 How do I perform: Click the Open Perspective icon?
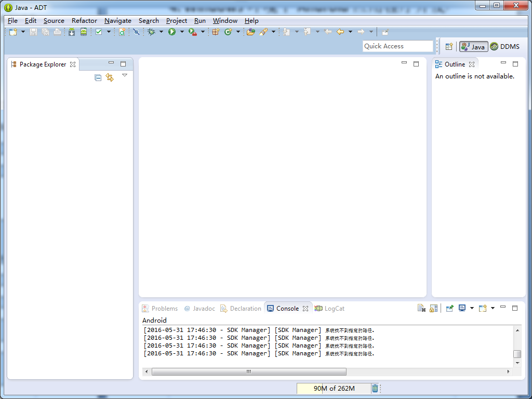(449, 46)
